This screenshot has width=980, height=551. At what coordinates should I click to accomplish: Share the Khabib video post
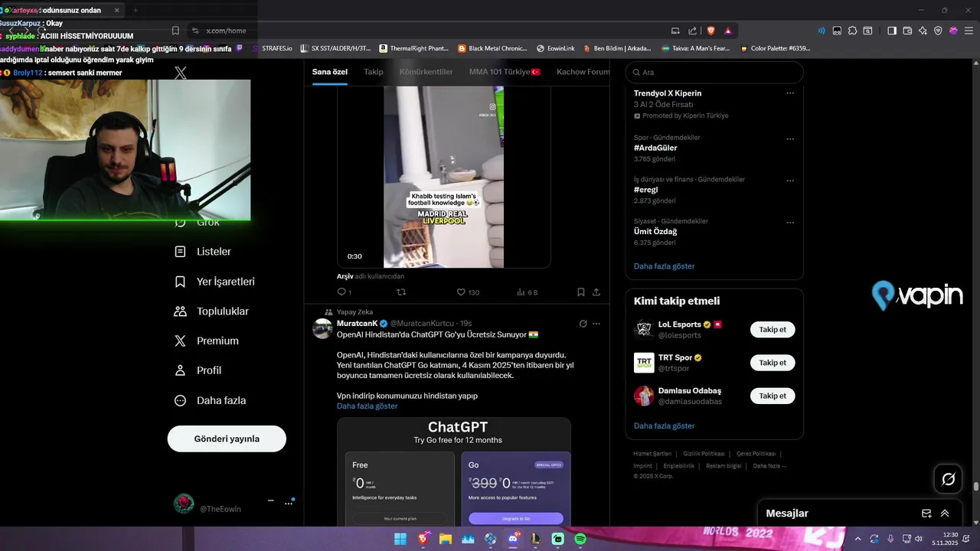596,292
